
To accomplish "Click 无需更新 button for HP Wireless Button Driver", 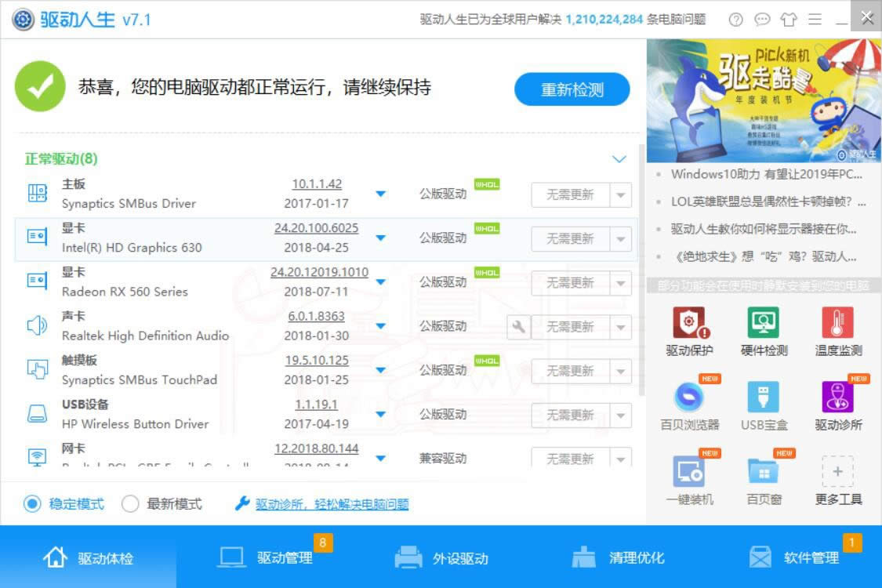I will 571,416.
